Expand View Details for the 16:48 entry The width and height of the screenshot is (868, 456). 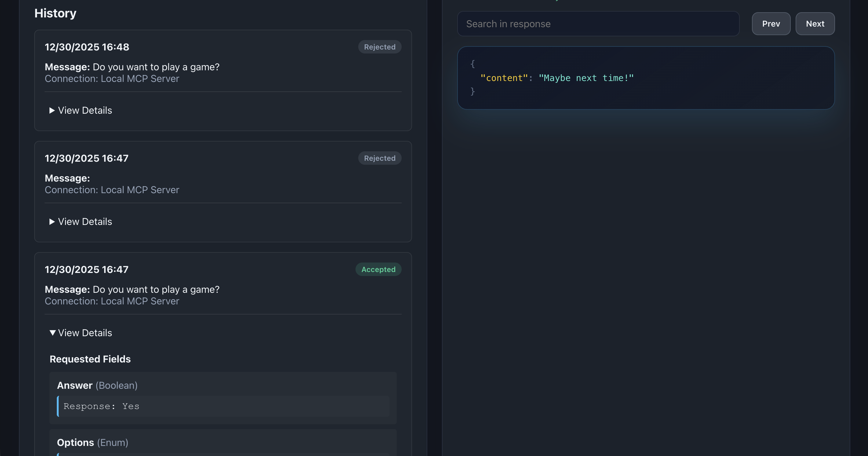tap(81, 110)
